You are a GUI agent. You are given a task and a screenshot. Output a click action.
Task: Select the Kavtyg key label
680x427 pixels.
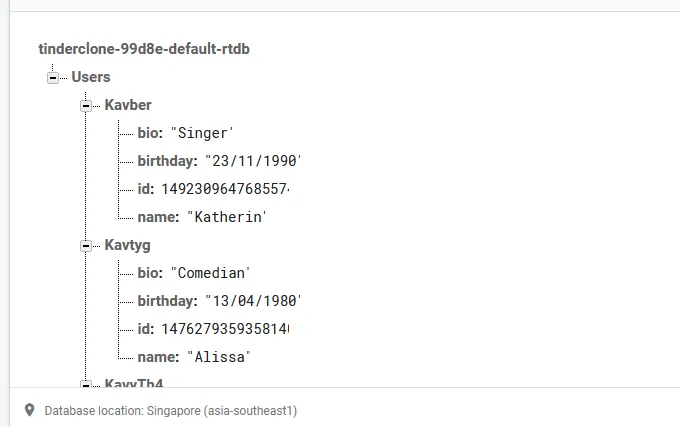(128, 245)
